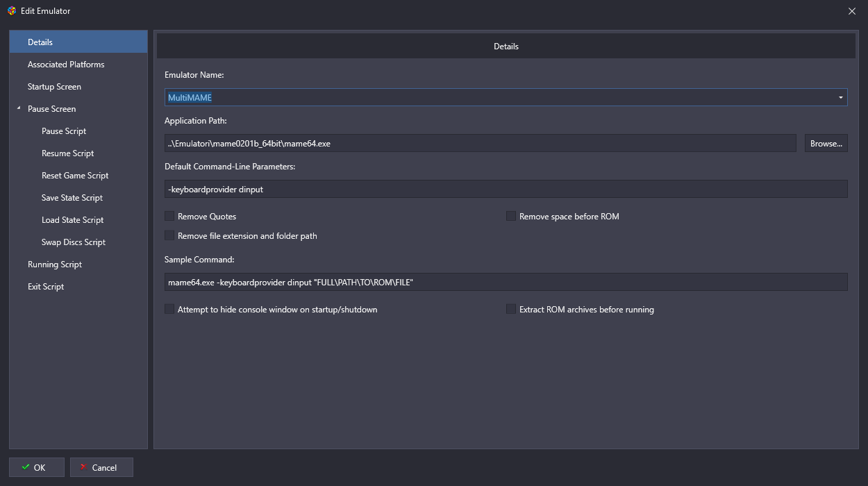
Task: Click the green checkmark icon on OK
Action: (x=26, y=467)
